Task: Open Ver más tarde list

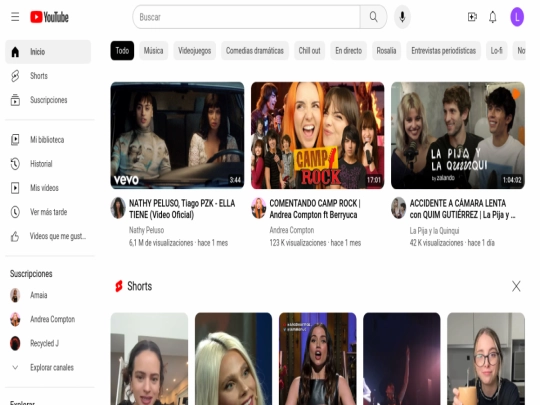Action: [48, 212]
